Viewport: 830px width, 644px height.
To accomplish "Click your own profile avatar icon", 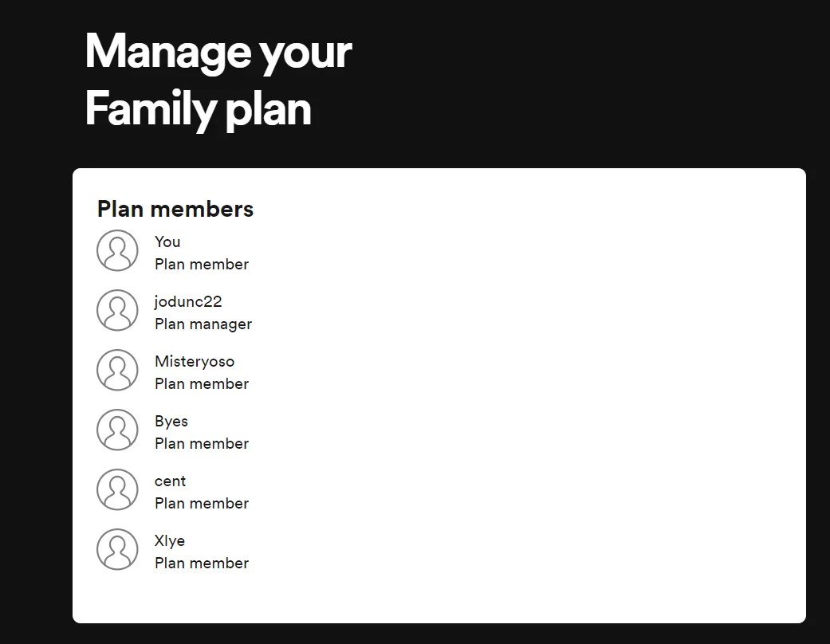I will [117, 250].
